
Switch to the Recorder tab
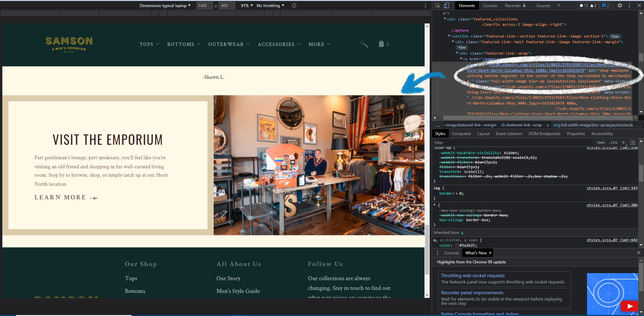tap(515, 5)
